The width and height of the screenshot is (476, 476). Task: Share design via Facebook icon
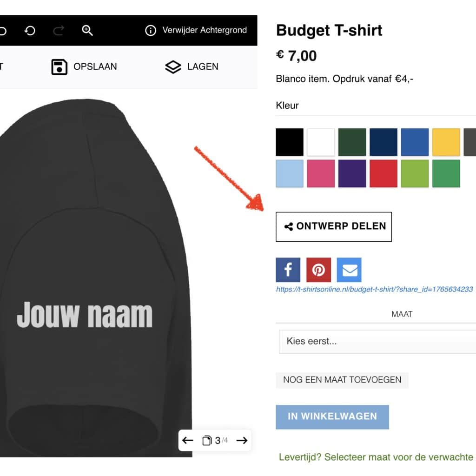coord(288,270)
